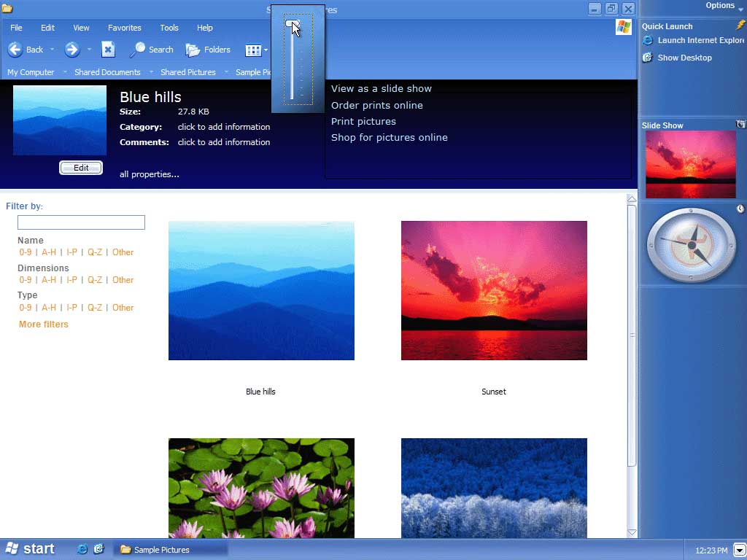Image resolution: width=747 pixels, height=560 pixels.
Task: Click the camera icon on Slide Show tile
Action: [741, 125]
